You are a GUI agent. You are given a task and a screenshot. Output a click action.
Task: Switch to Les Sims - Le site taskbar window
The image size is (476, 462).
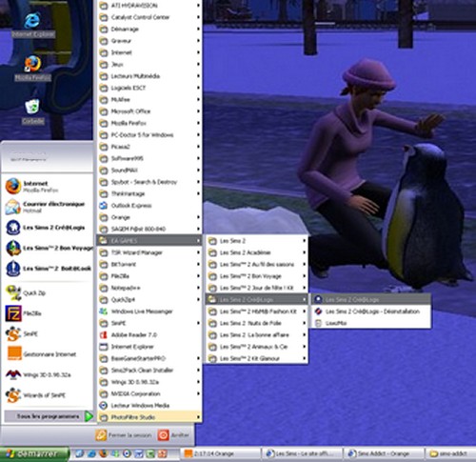[303, 453]
